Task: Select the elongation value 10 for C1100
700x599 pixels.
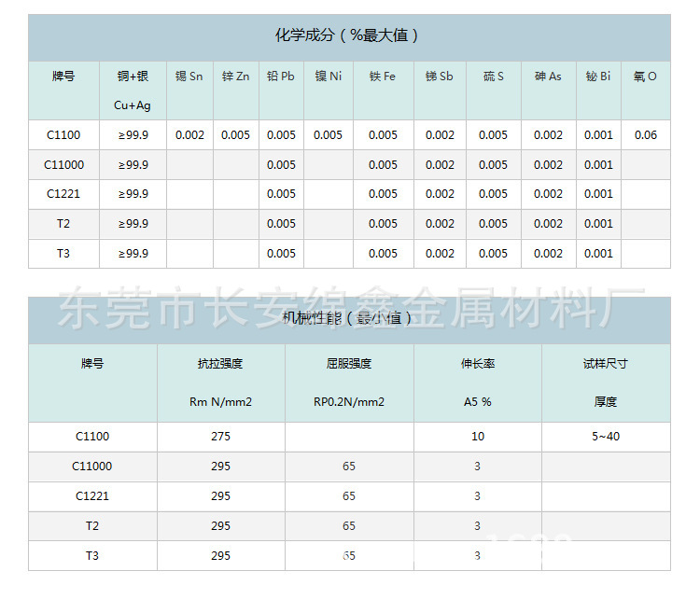Action: (x=477, y=437)
